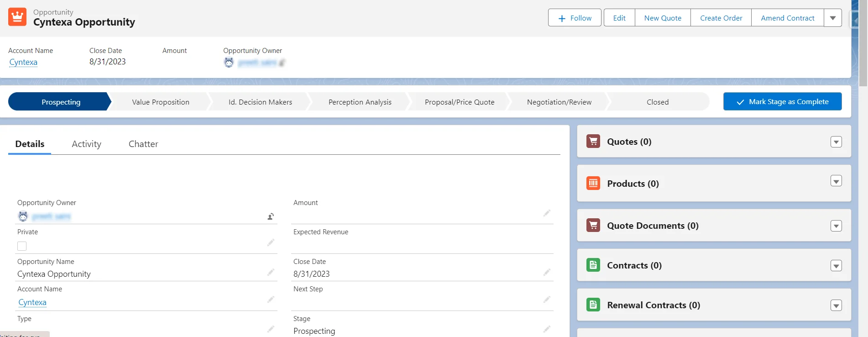Open the Chatter tab
The height and width of the screenshot is (337, 868).
(x=143, y=144)
